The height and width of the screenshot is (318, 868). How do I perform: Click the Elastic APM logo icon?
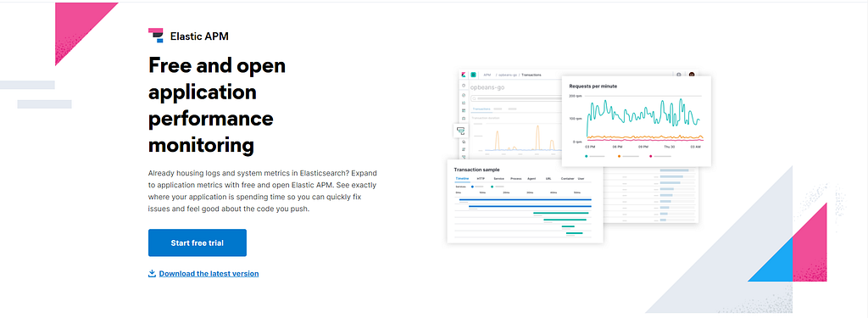click(156, 36)
